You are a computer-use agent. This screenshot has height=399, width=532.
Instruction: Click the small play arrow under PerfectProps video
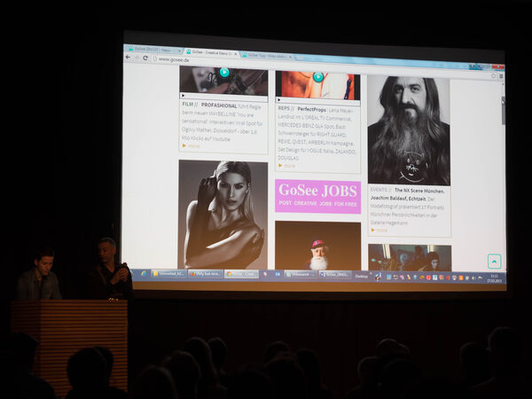pos(279,99)
